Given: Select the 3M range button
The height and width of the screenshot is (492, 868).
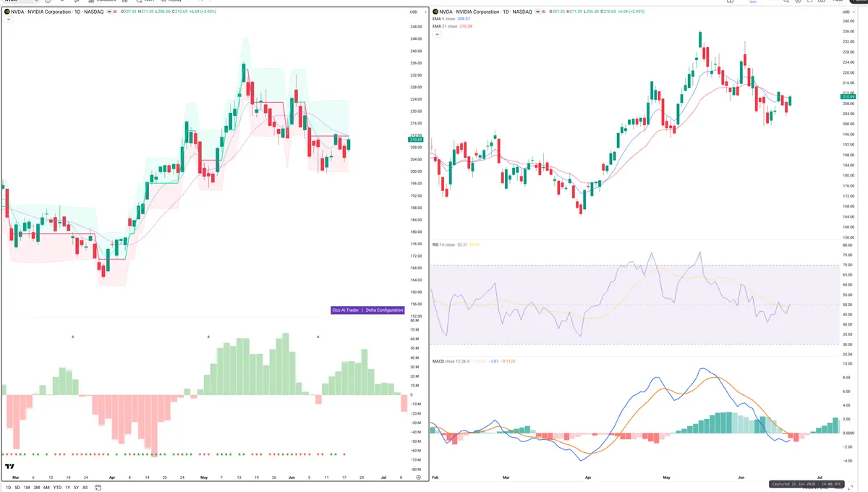Looking at the screenshot, I should tap(36, 488).
